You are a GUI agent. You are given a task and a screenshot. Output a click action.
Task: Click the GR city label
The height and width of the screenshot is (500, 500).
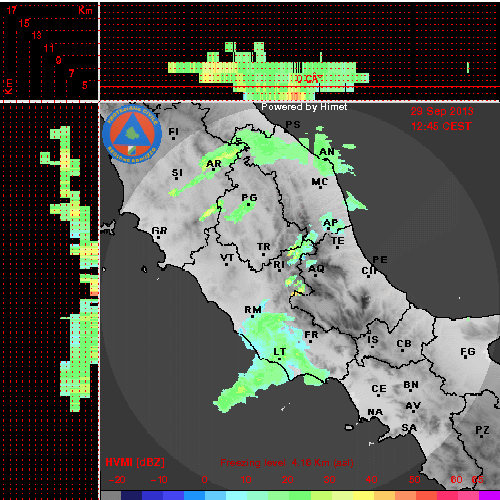(159, 230)
